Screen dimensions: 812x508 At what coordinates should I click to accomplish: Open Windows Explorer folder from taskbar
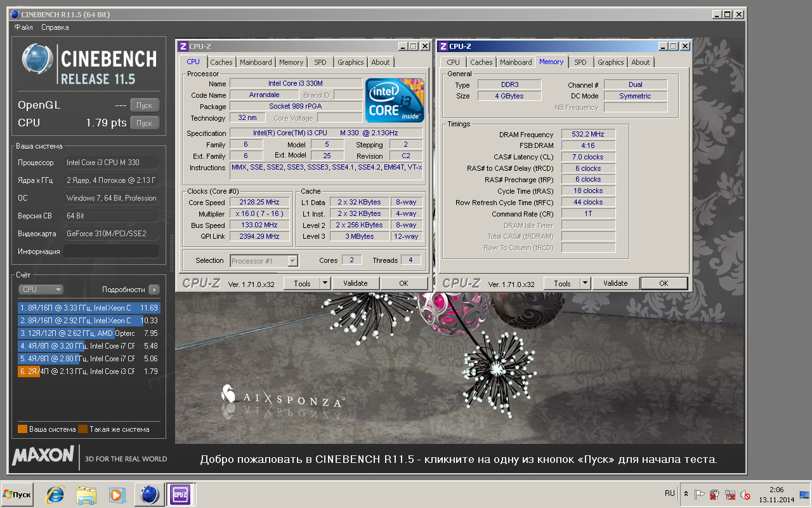86,494
